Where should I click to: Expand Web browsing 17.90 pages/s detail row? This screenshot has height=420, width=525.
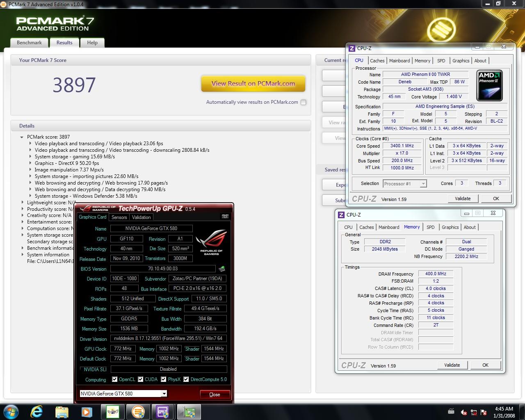(x=30, y=183)
